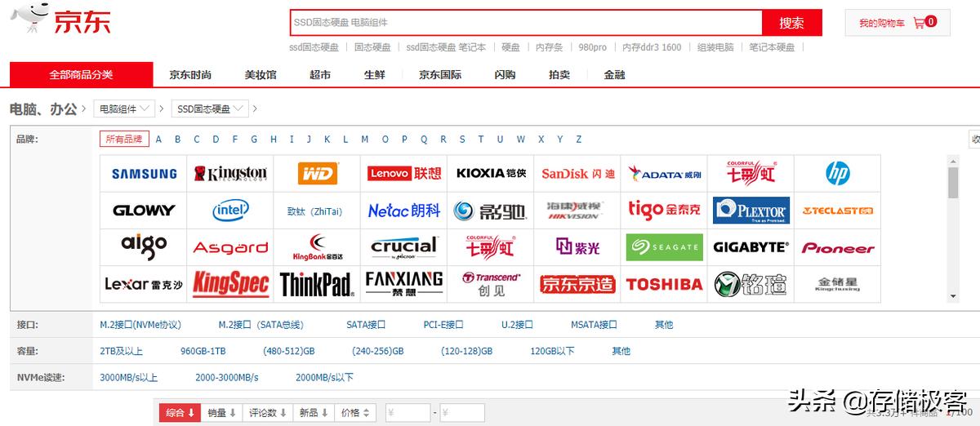This screenshot has height=426, width=980.
Task: Open the 全部商品分类 menu
Action: (81, 74)
